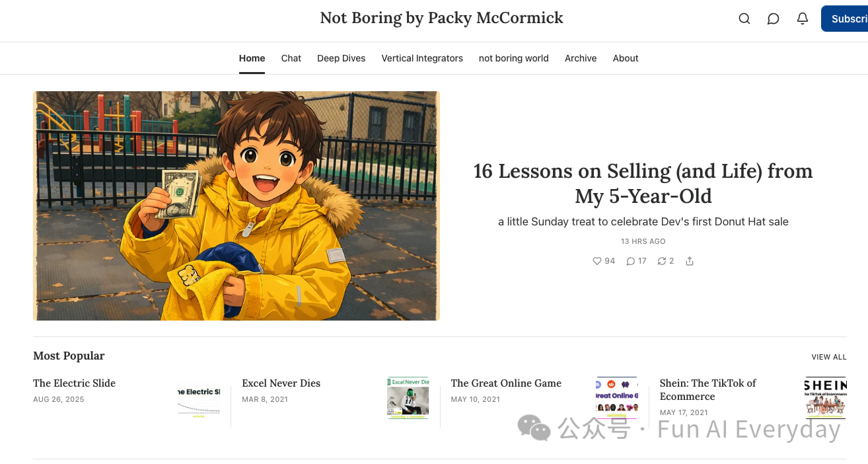The height and width of the screenshot is (464, 868).
Task: Open The Great Online Game post
Action: pos(506,383)
